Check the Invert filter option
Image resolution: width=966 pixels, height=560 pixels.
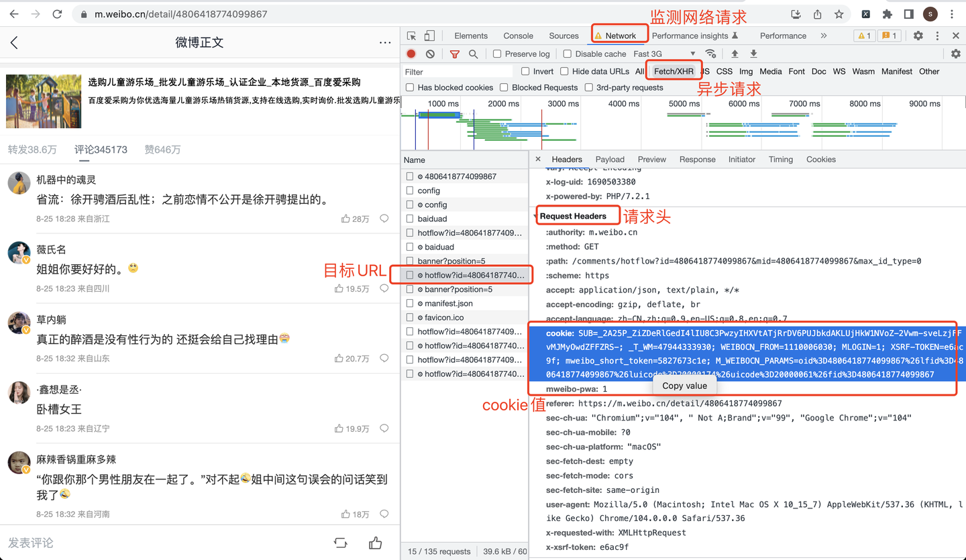tap(525, 71)
